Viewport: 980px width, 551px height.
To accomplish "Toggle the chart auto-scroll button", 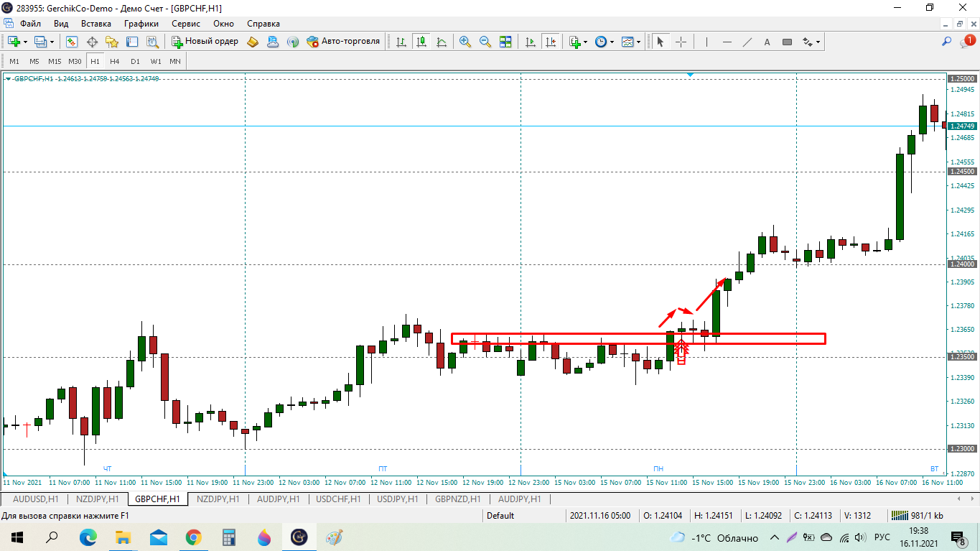I will click(x=531, y=42).
